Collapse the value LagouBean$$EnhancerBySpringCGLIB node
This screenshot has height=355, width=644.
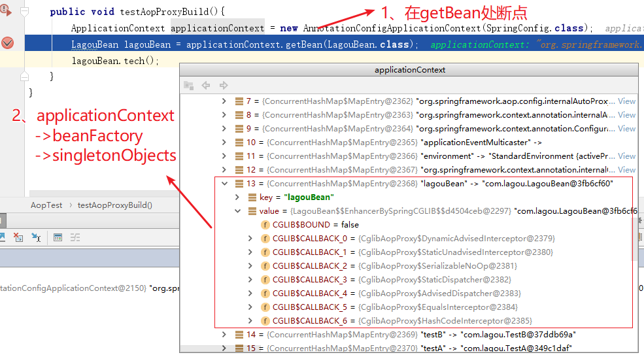click(237, 211)
